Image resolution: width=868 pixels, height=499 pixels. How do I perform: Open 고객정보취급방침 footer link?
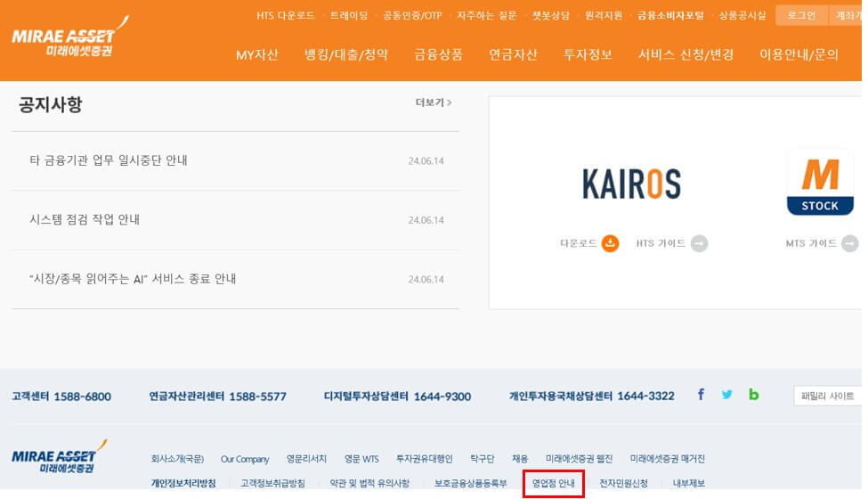pos(272,484)
